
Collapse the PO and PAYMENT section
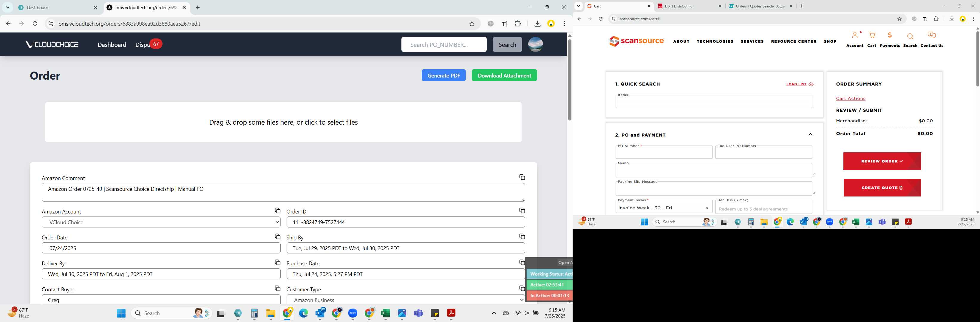click(810, 134)
